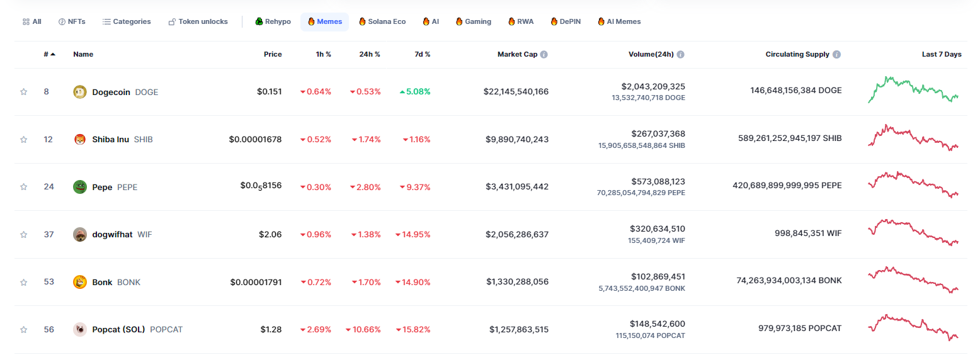Click the Rehypo tab icon
Screen dimensions: 980x355
click(x=259, y=21)
